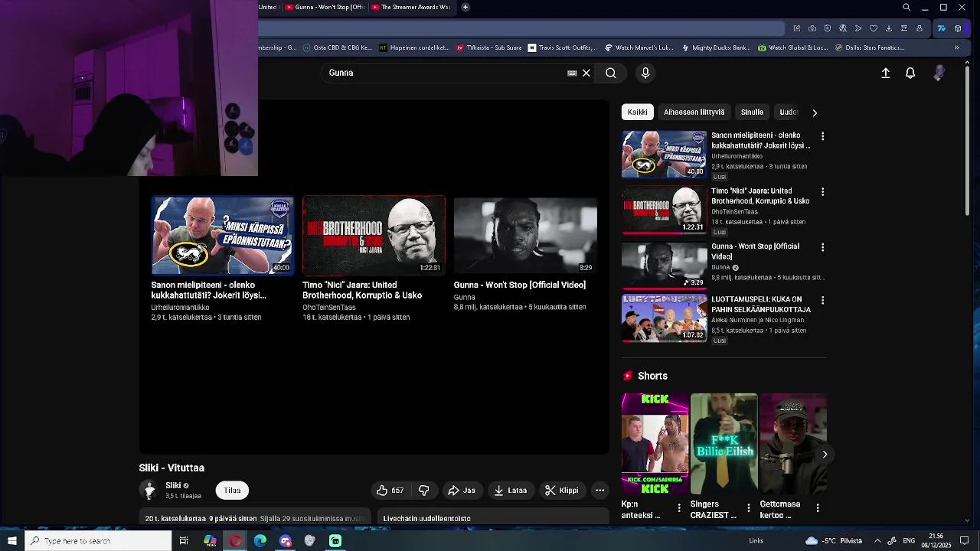Click the snapshot camera icon in address bar
The height and width of the screenshot is (551, 980).
(812, 28)
